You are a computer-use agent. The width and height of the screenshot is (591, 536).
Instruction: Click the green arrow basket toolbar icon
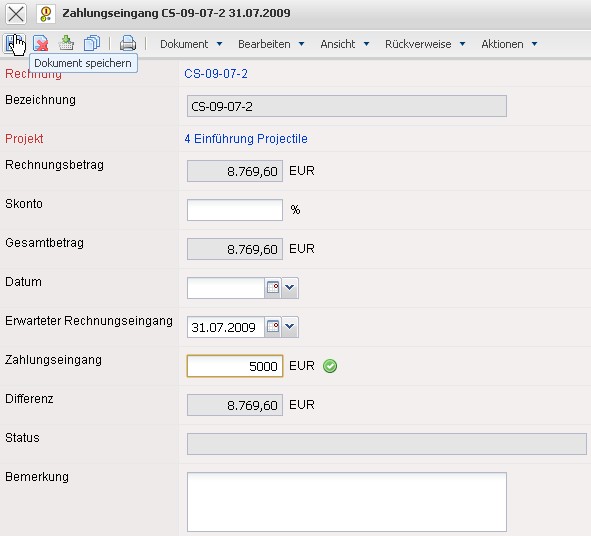pyautogui.click(x=66, y=43)
